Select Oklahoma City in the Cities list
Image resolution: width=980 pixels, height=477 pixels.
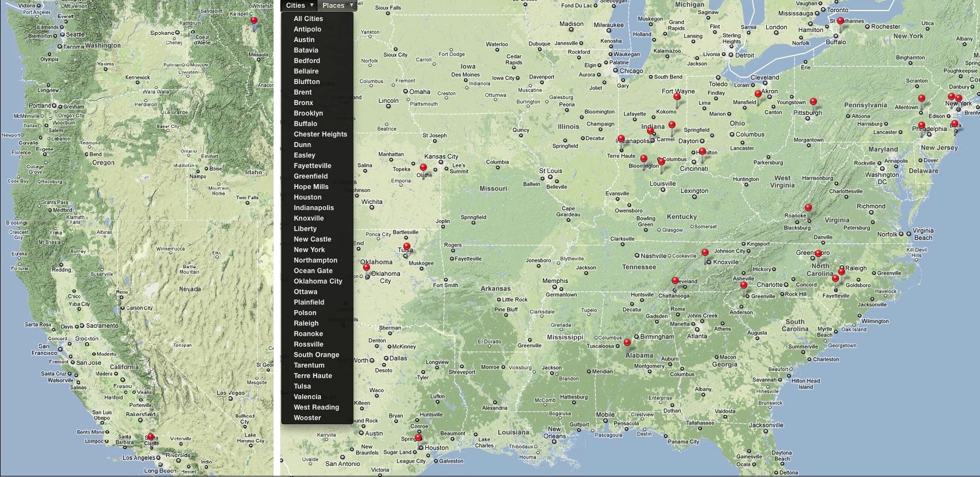[x=318, y=281]
